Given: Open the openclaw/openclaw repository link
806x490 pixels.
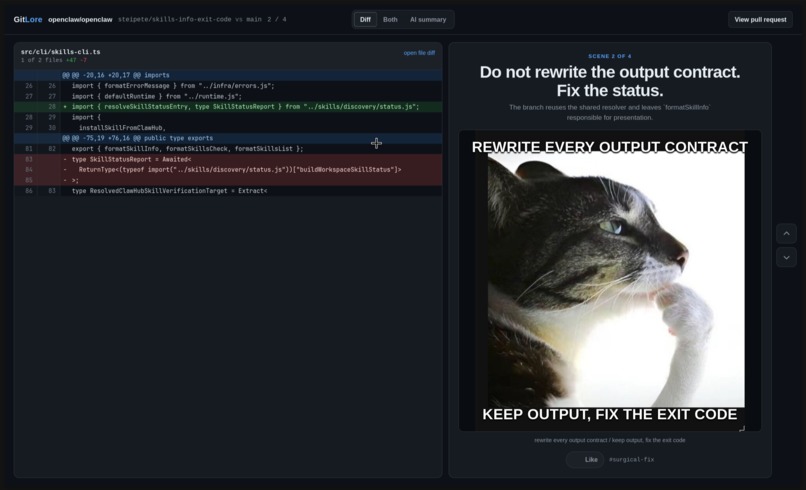Looking at the screenshot, I should pos(80,20).
